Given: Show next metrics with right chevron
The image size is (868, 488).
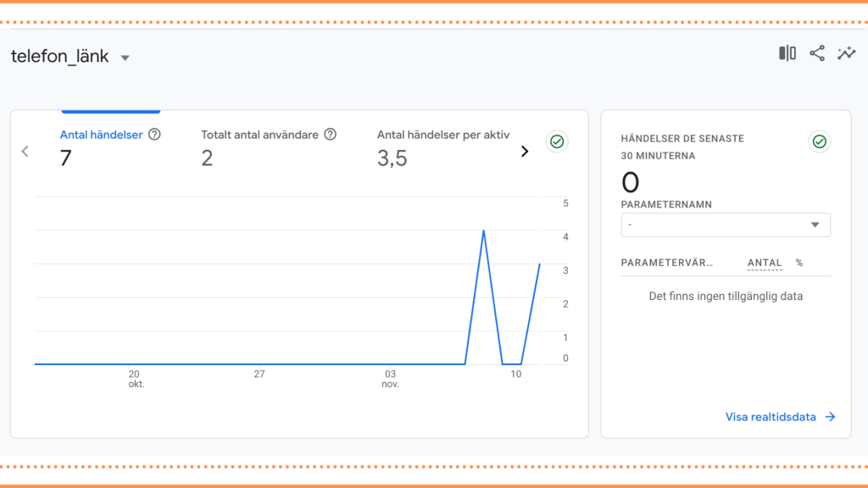Looking at the screenshot, I should tap(524, 151).
